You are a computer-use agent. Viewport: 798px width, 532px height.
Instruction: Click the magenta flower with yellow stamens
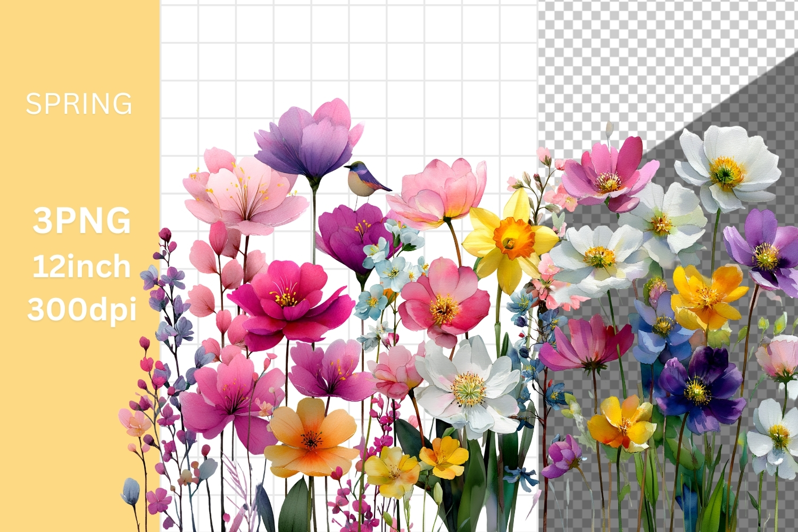click(287, 303)
